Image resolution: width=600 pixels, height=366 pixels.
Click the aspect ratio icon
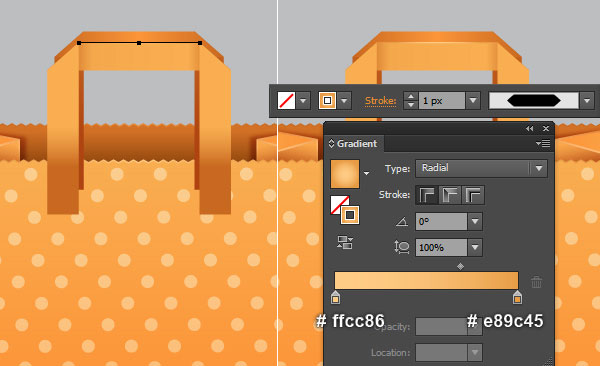[x=401, y=247]
